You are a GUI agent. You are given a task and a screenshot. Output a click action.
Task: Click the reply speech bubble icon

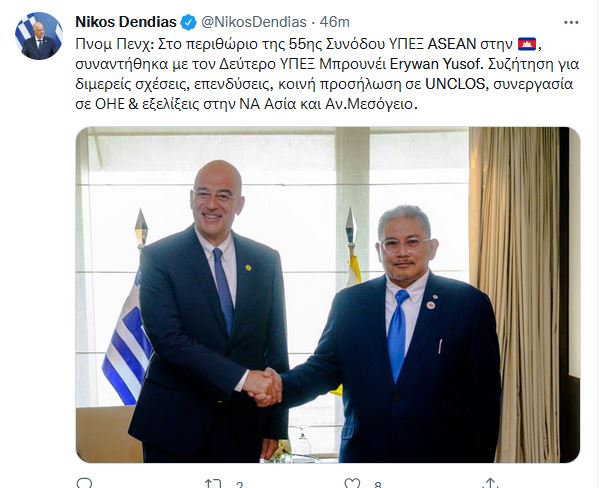[x=84, y=483]
